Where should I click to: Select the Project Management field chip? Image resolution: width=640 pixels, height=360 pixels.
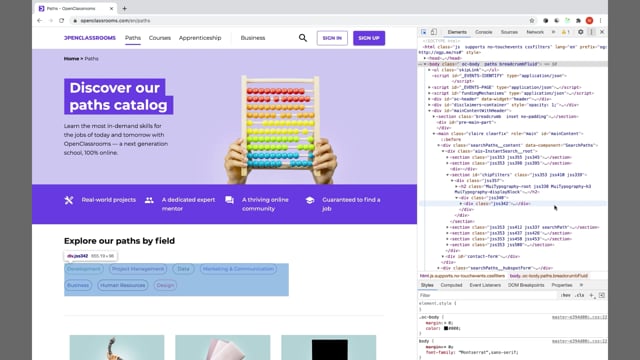tap(138, 269)
